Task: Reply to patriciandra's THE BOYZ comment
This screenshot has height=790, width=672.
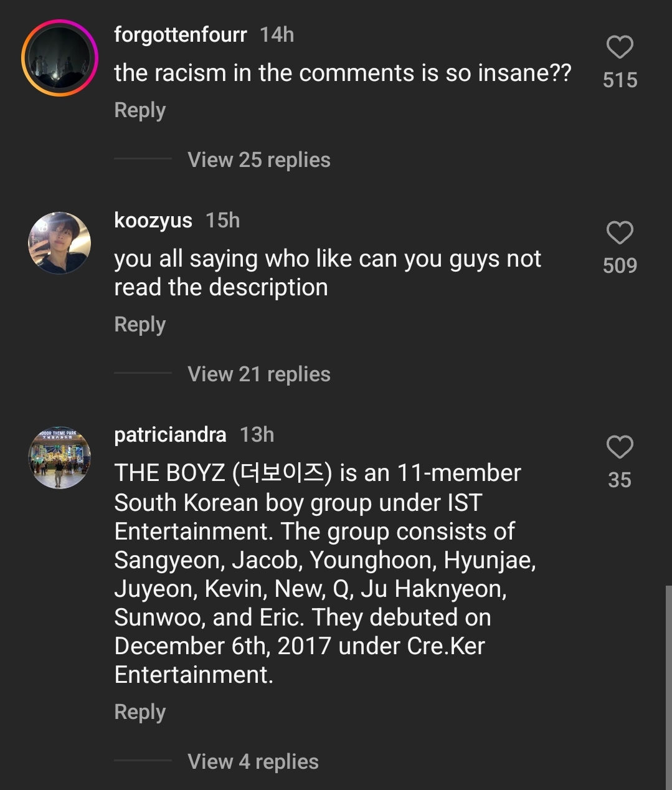Action: coord(140,712)
